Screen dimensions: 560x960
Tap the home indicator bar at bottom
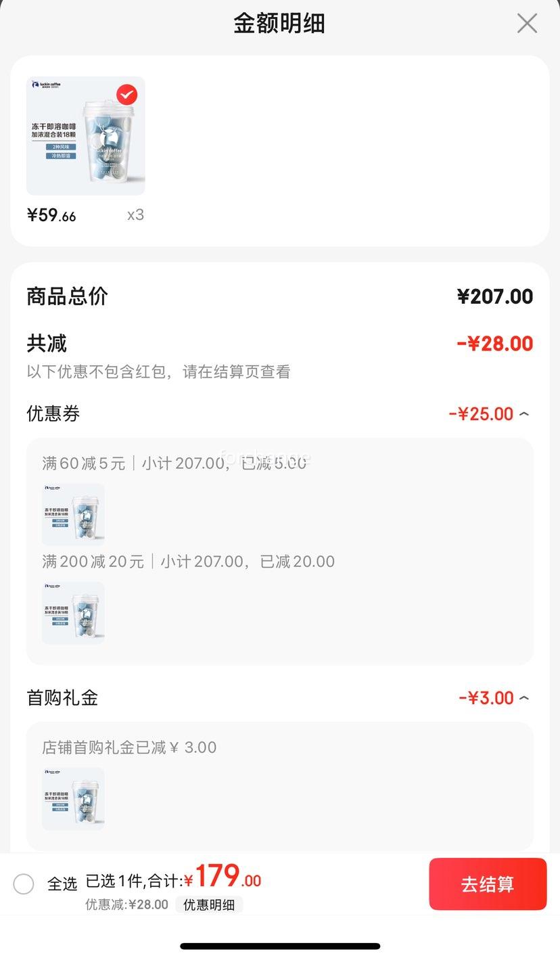coord(280,946)
